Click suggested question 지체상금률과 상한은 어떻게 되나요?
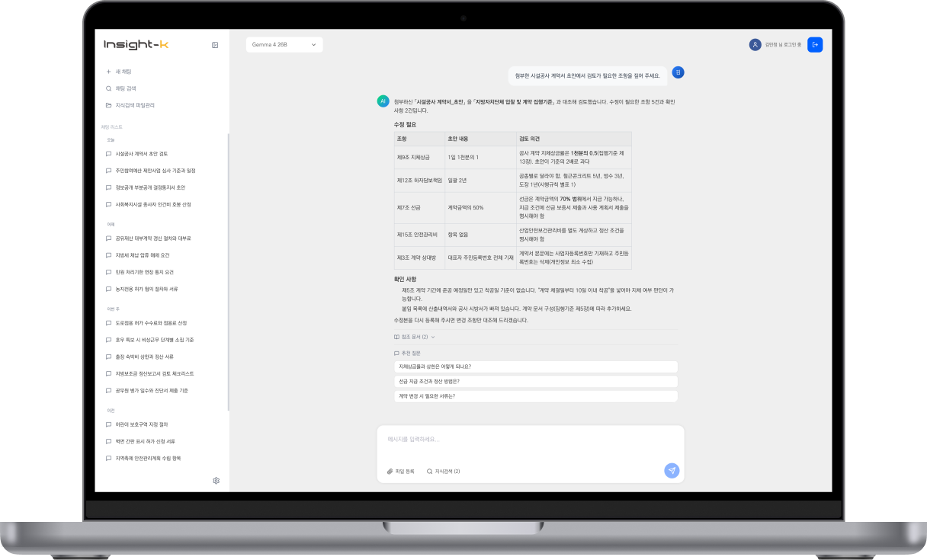Viewport: 927px width, 560px height. 535,366
